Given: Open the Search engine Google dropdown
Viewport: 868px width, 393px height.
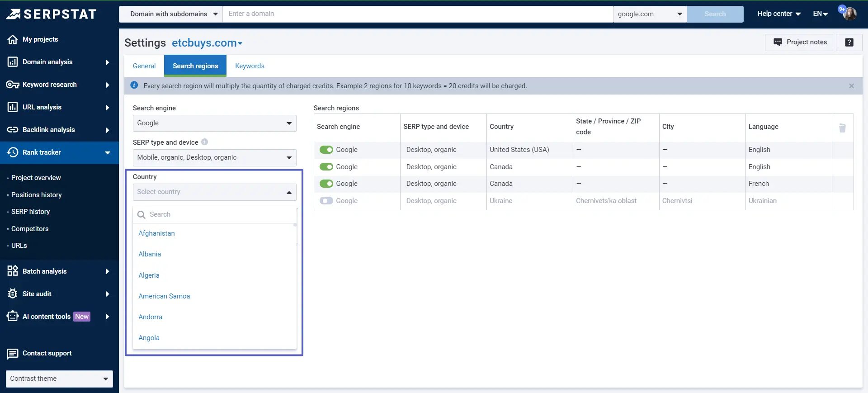Looking at the screenshot, I should click(x=214, y=123).
